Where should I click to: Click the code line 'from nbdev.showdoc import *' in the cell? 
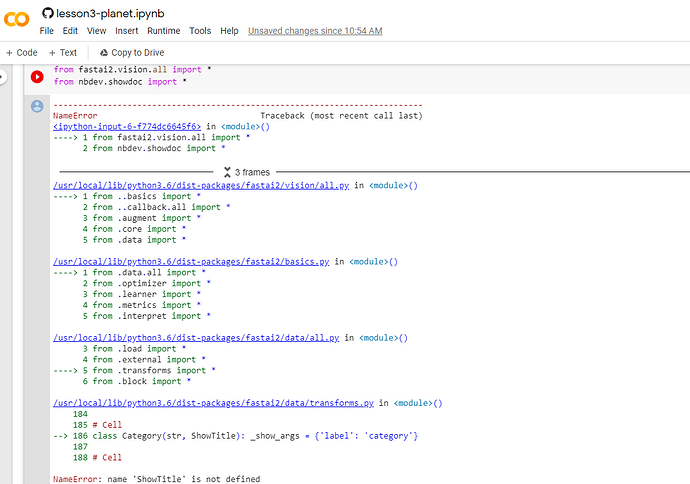tap(120, 82)
